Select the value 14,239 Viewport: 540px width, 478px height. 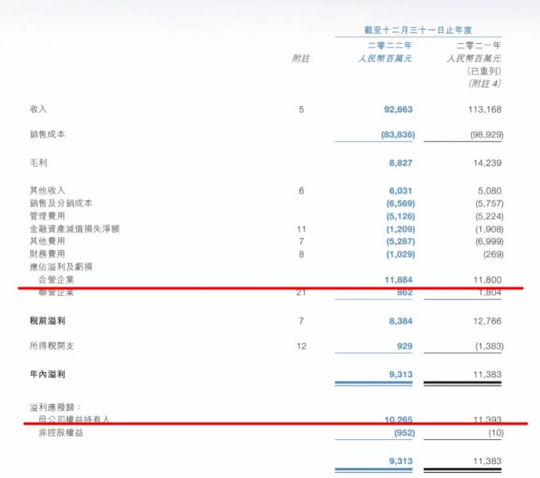coord(487,163)
